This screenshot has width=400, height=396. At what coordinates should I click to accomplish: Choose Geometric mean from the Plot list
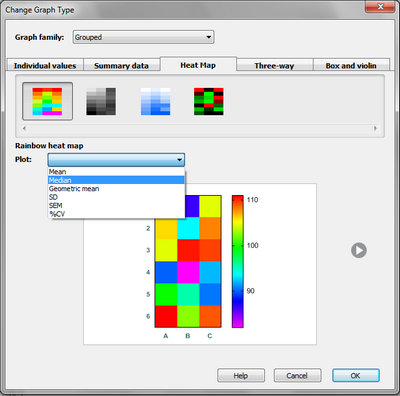[x=116, y=189]
